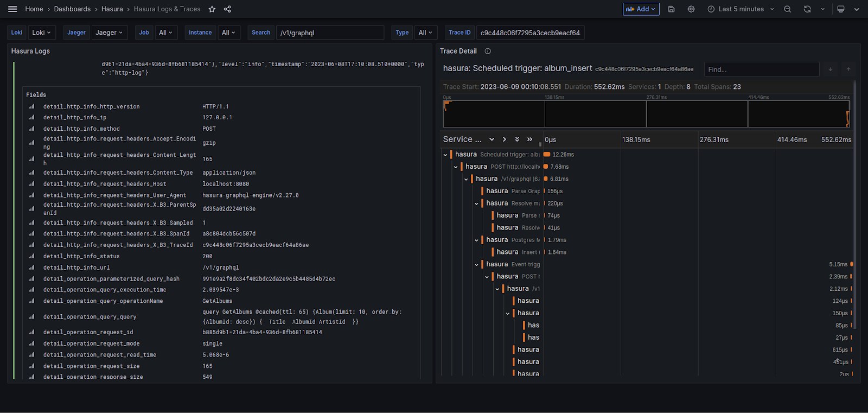868x420 pixels.
Task: Zoom out the time range
Action: (x=788, y=9)
